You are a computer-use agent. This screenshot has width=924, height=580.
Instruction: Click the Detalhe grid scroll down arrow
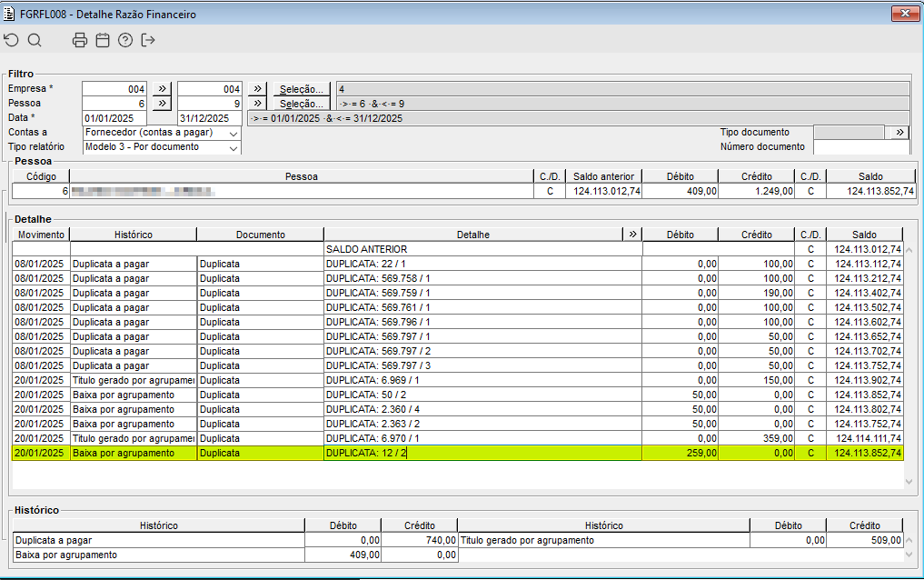click(909, 482)
